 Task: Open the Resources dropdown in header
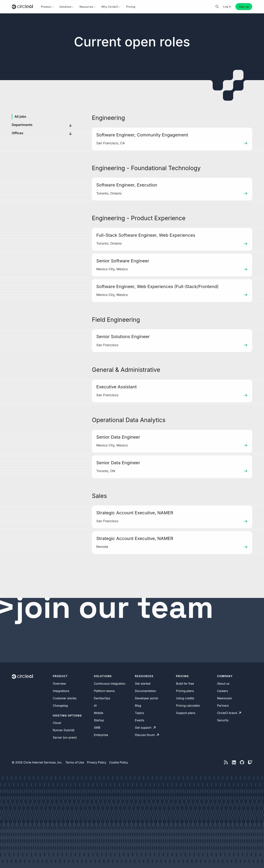(87, 7)
